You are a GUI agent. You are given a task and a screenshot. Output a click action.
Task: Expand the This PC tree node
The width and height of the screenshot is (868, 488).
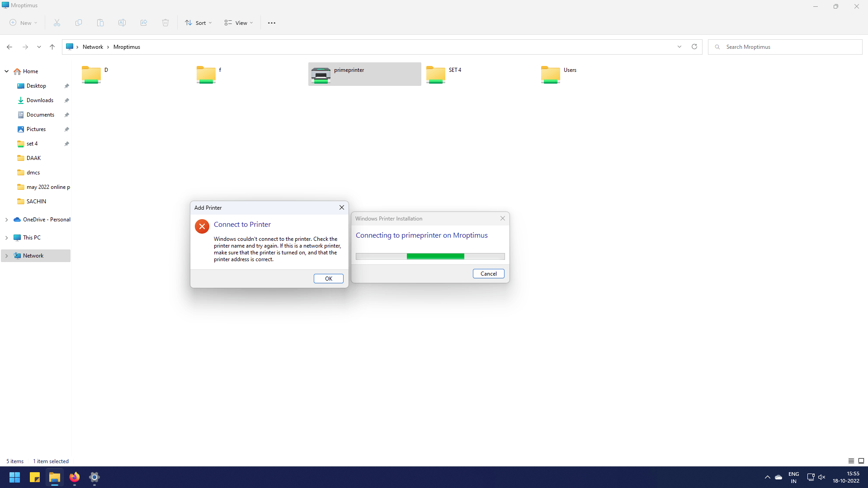pyautogui.click(x=7, y=238)
